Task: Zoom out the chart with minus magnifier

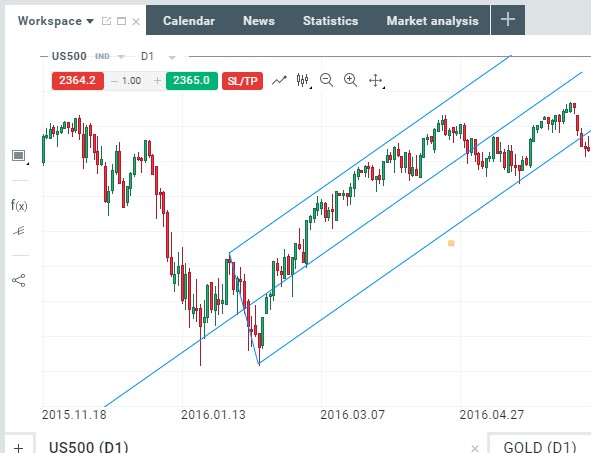Action: pyautogui.click(x=326, y=80)
